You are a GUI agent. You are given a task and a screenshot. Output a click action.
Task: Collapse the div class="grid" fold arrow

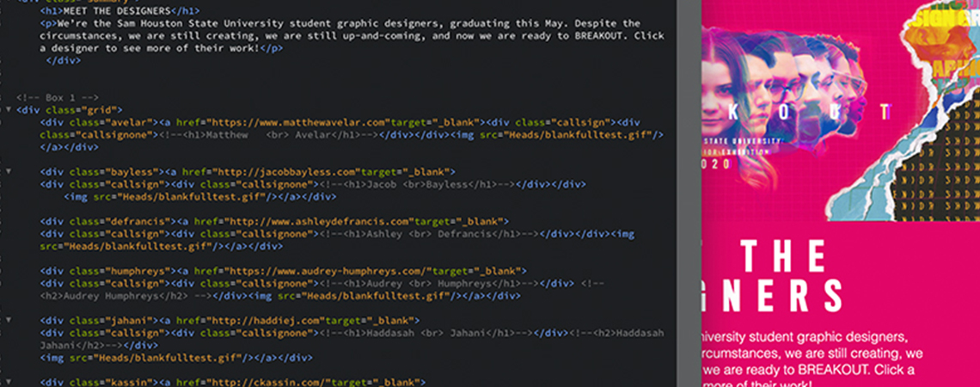9,110
